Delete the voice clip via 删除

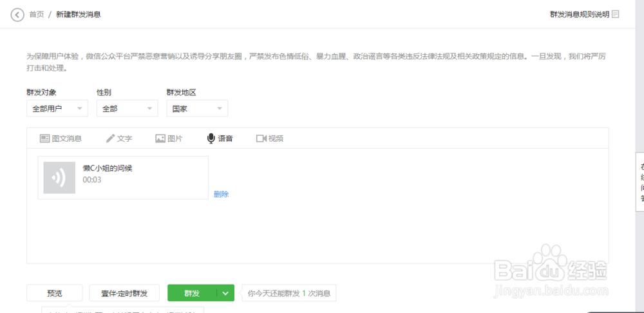coord(222,194)
